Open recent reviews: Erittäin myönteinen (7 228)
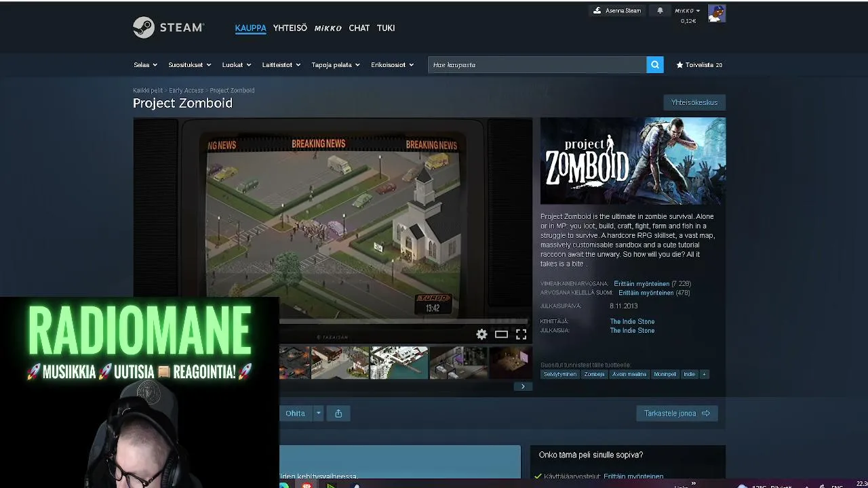The image size is (868, 488). tap(652, 284)
